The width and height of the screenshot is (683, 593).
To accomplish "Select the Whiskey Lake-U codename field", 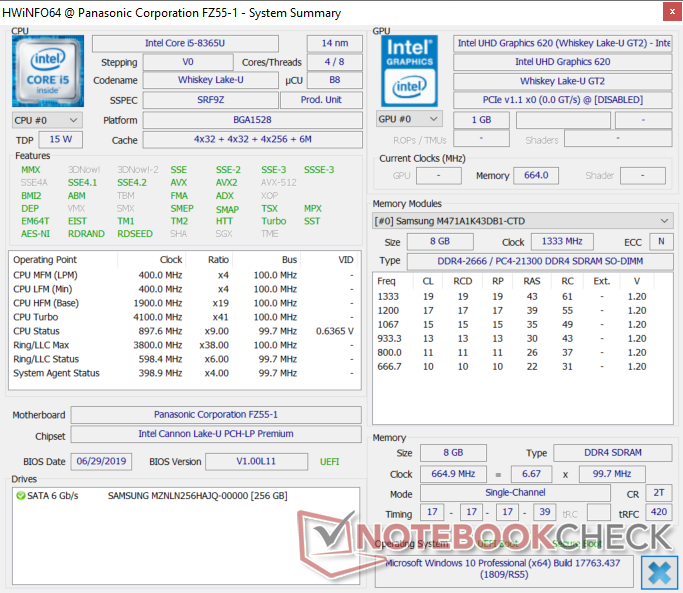I will [x=210, y=80].
